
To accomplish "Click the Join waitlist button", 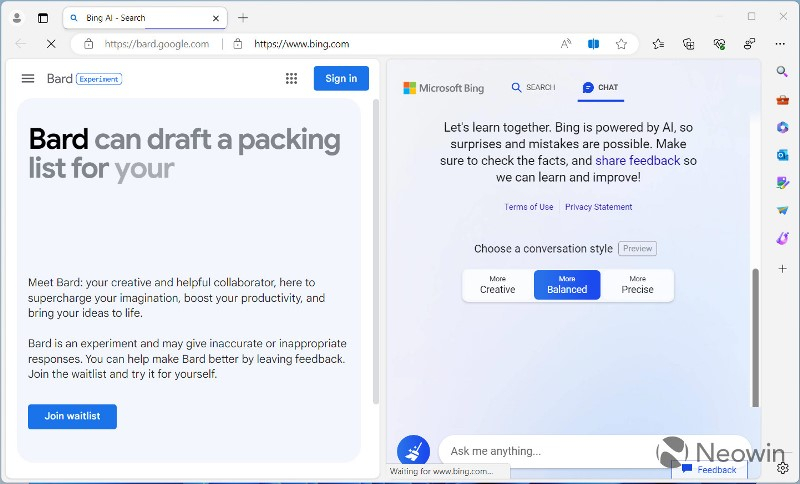I will (x=72, y=417).
